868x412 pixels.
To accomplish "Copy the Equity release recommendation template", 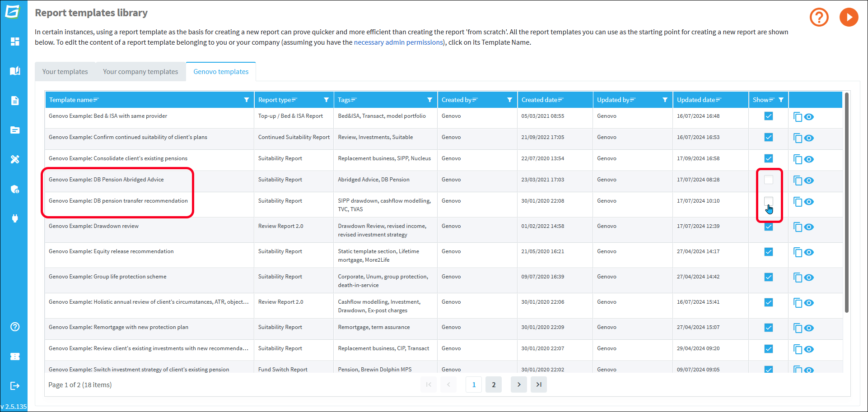I will 798,252.
